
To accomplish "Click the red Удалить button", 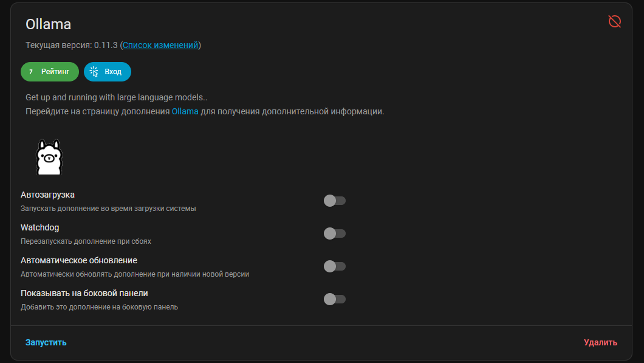I will (600, 342).
